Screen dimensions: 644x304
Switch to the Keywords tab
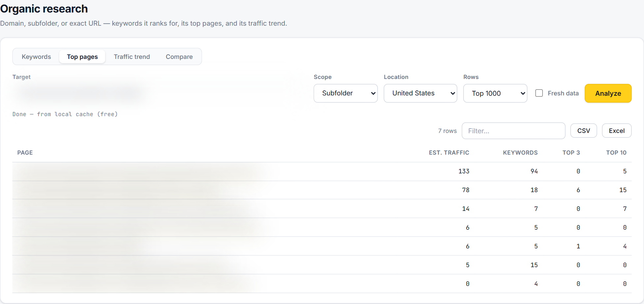[36, 57]
